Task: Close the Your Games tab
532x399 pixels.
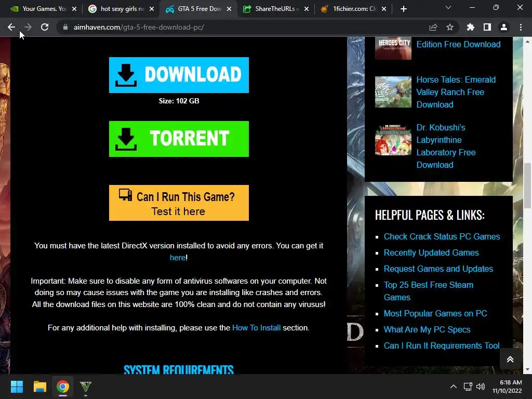Action: point(74,9)
